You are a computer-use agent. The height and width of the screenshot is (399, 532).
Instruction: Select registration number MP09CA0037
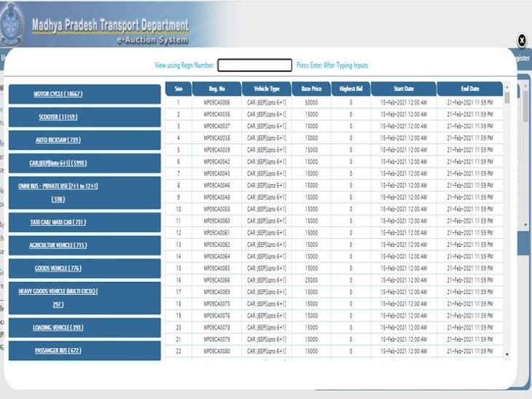click(x=216, y=126)
